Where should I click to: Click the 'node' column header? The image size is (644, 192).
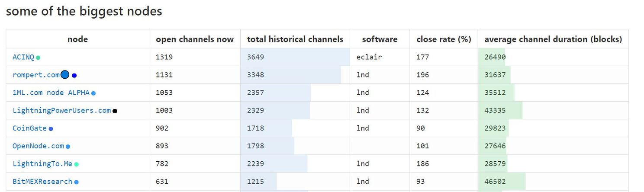click(77, 39)
